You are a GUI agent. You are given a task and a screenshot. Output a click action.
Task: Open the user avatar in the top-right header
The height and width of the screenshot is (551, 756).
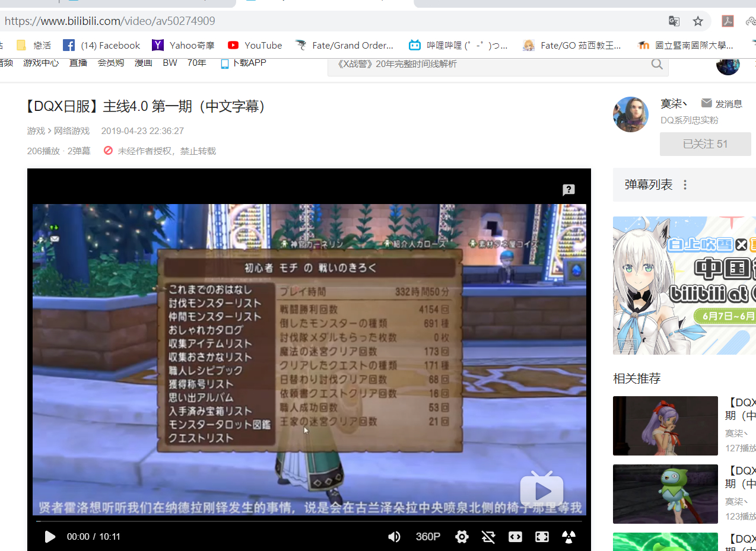coord(728,64)
